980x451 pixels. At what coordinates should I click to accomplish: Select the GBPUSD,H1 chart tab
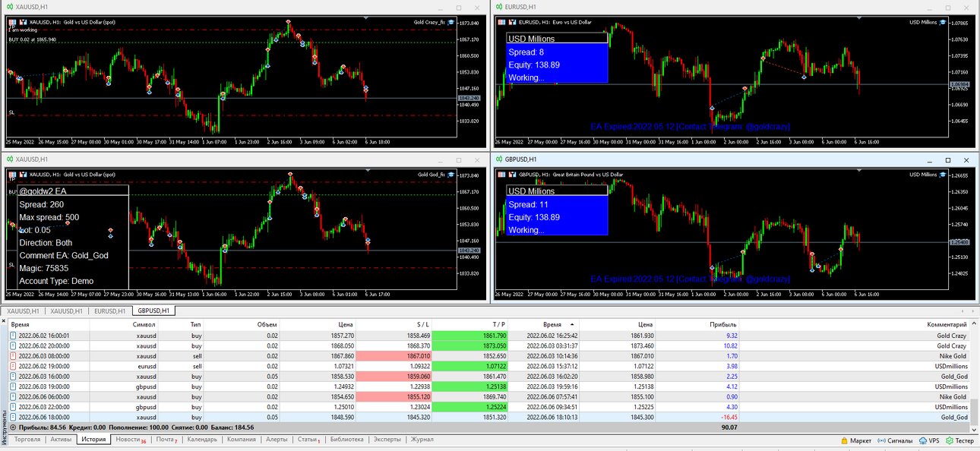point(154,311)
